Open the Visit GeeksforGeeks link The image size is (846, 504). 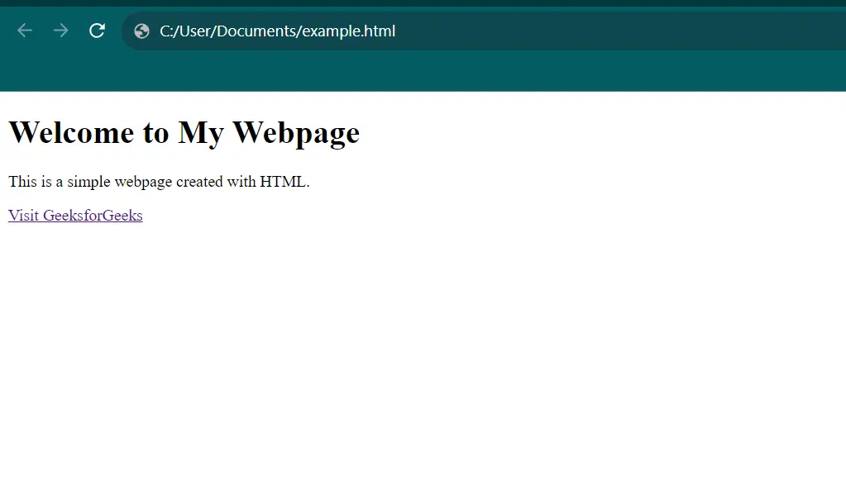point(75,215)
